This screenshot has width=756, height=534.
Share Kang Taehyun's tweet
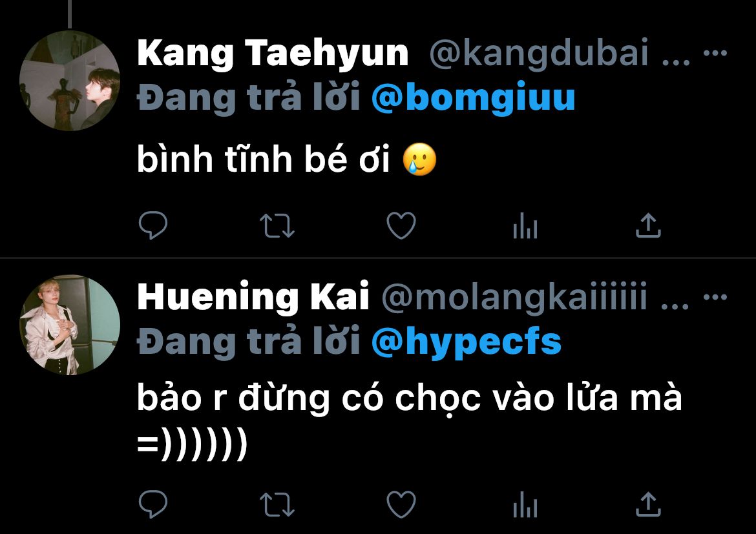648,226
